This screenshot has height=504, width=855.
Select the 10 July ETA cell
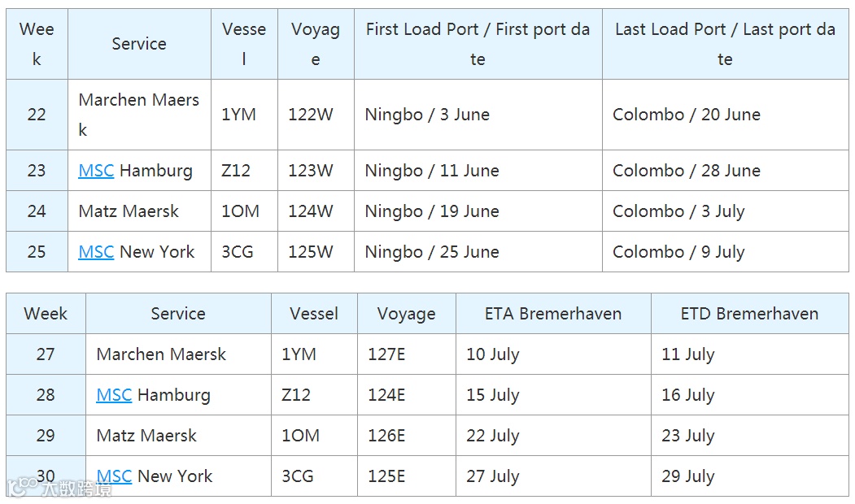[553, 354]
